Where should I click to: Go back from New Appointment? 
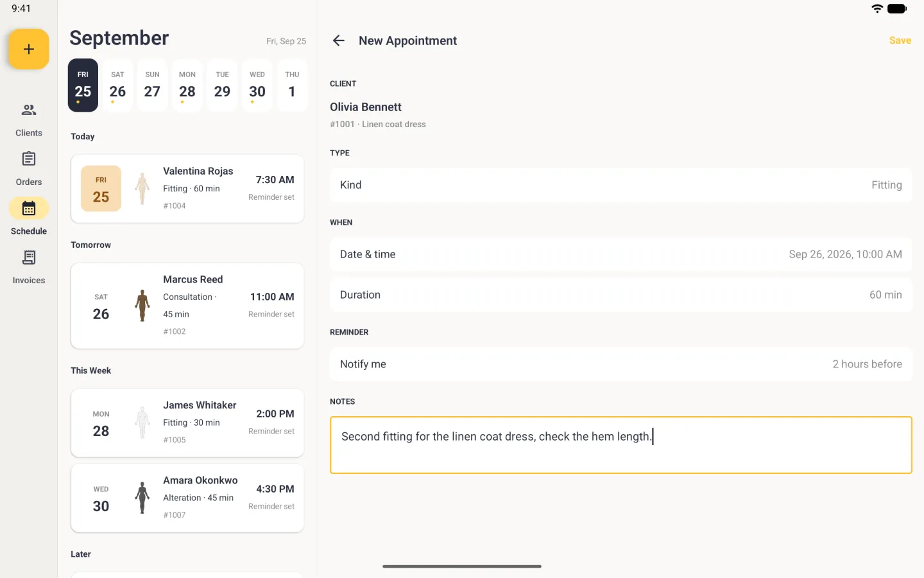[x=339, y=40]
